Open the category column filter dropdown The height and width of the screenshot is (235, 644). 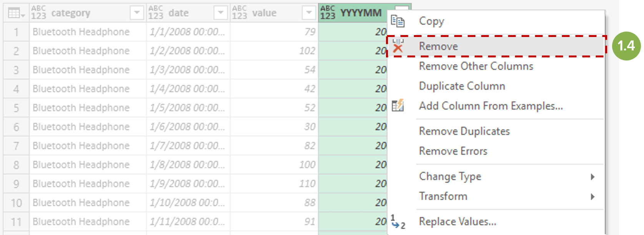pyautogui.click(x=136, y=13)
